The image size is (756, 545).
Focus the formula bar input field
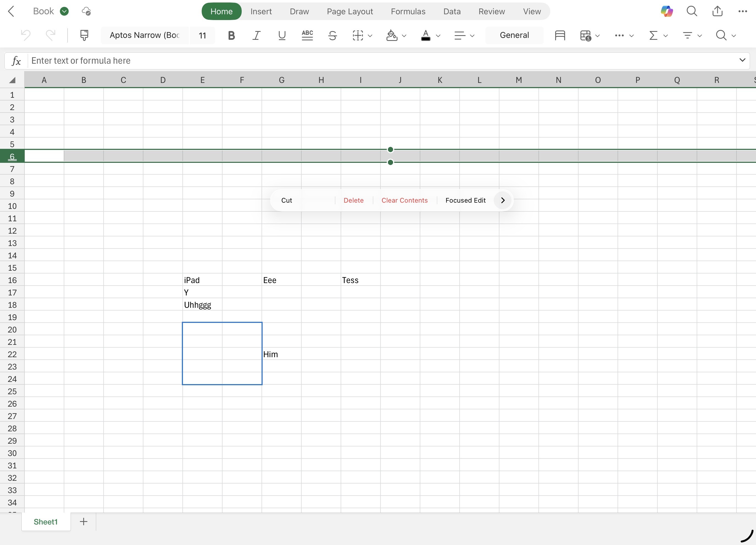tap(382, 61)
